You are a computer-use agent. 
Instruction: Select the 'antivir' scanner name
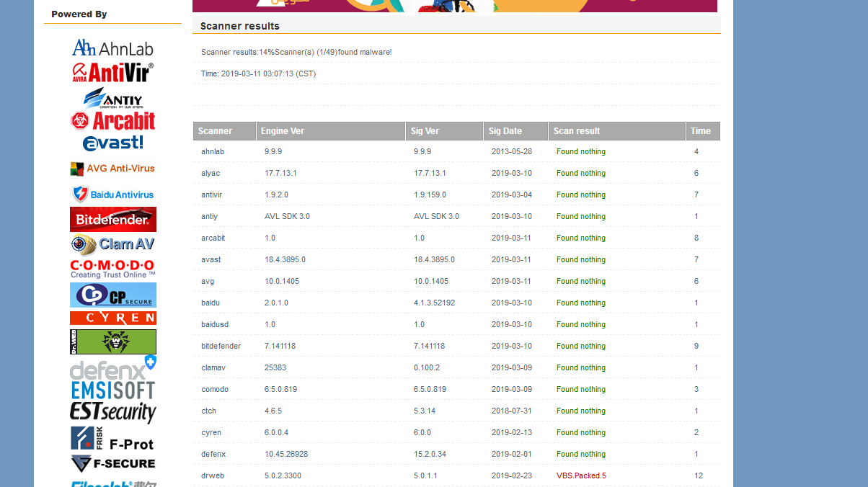[212, 195]
